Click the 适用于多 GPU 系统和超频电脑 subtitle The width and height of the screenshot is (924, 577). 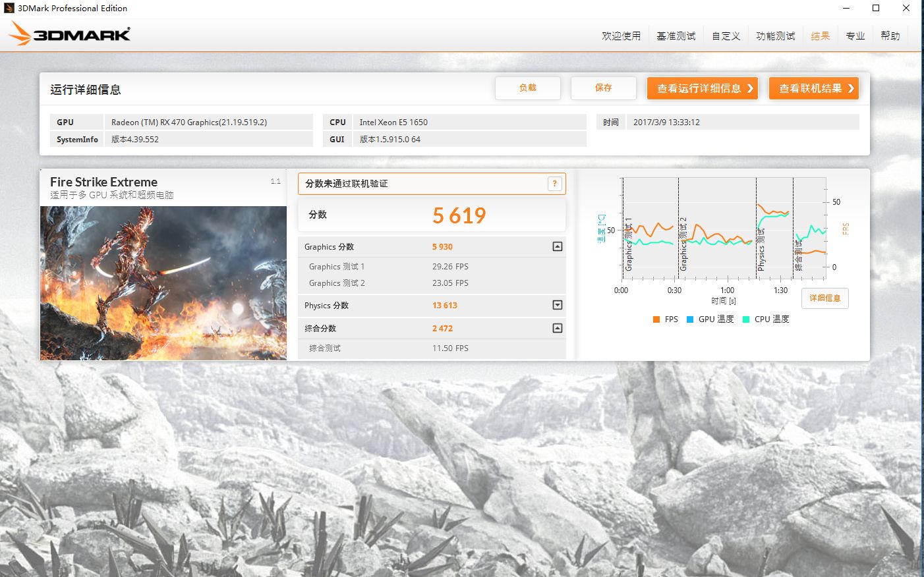point(112,195)
